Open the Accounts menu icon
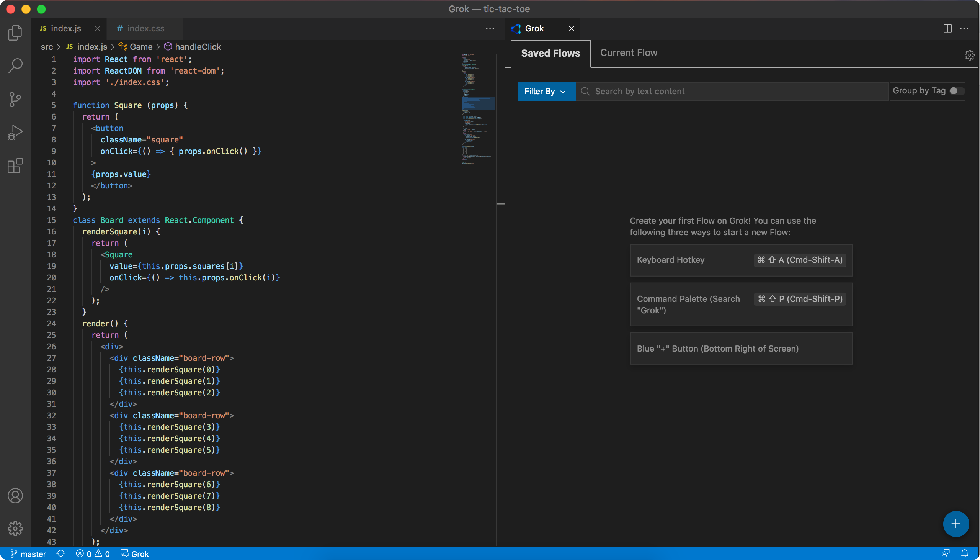This screenshot has height=560, width=980. 15,495
